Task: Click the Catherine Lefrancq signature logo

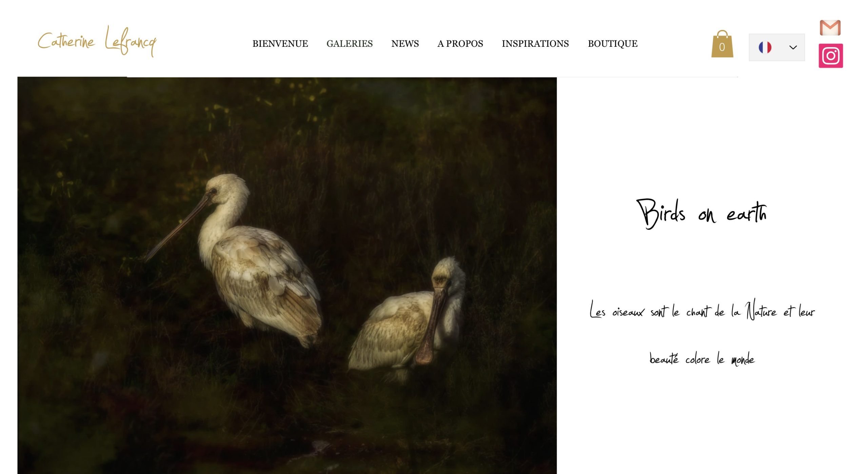Action: tap(97, 41)
